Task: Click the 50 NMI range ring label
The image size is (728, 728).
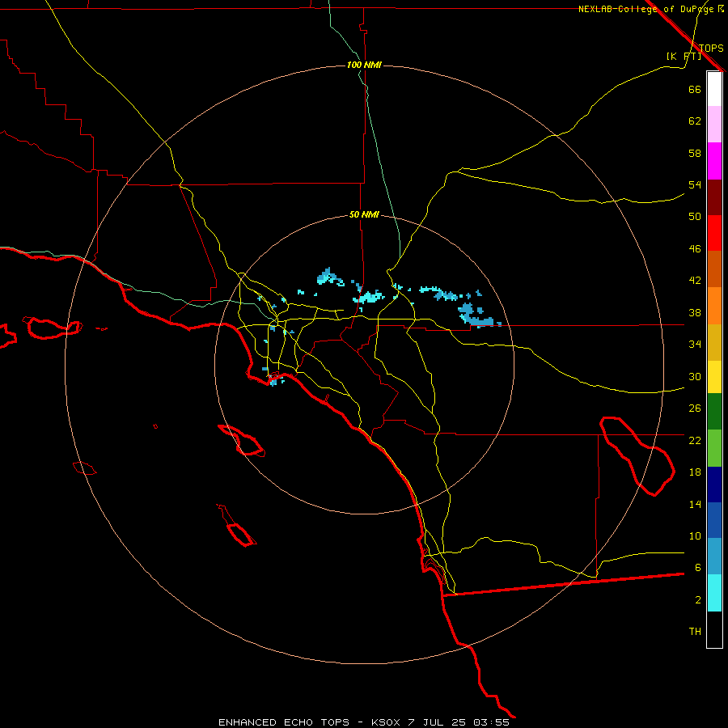Action: [x=364, y=214]
